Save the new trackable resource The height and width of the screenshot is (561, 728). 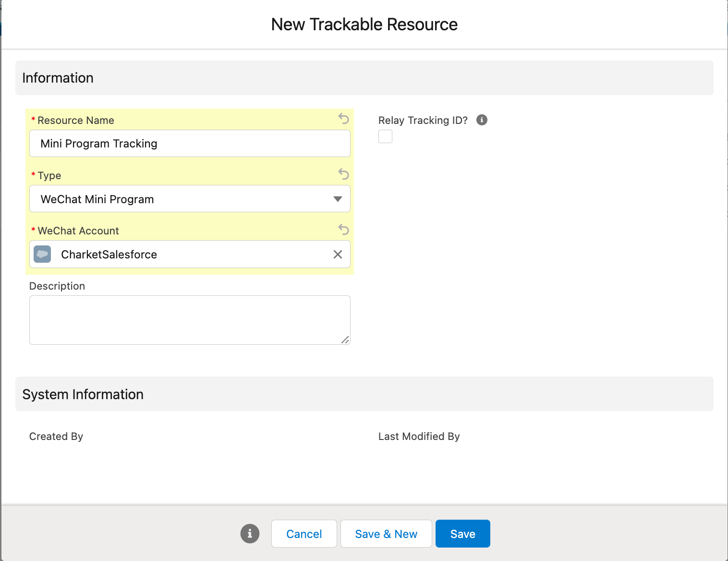click(462, 533)
